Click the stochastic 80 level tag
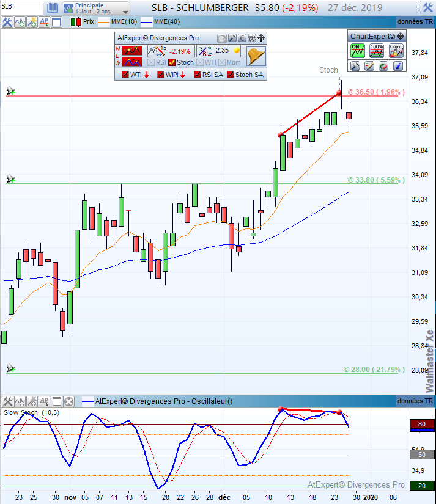The width and height of the screenshot is (436, 504). pos(422,425)
